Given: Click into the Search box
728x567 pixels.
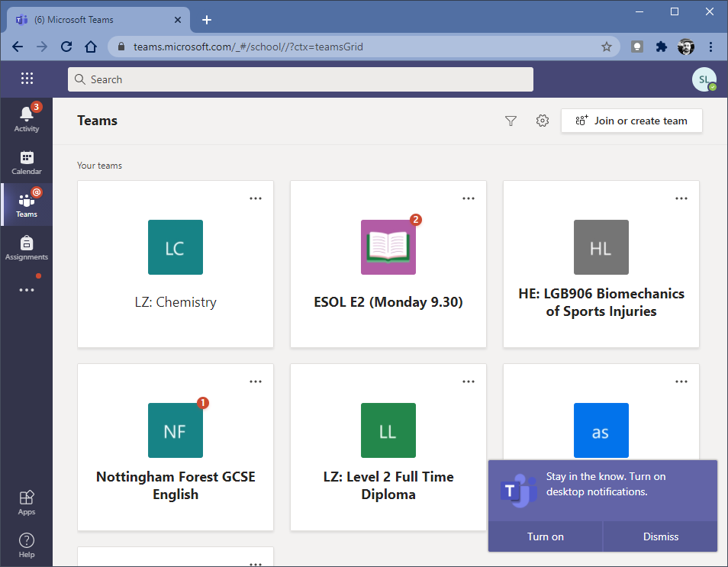Looking at the screenshot, I should 301,79.
